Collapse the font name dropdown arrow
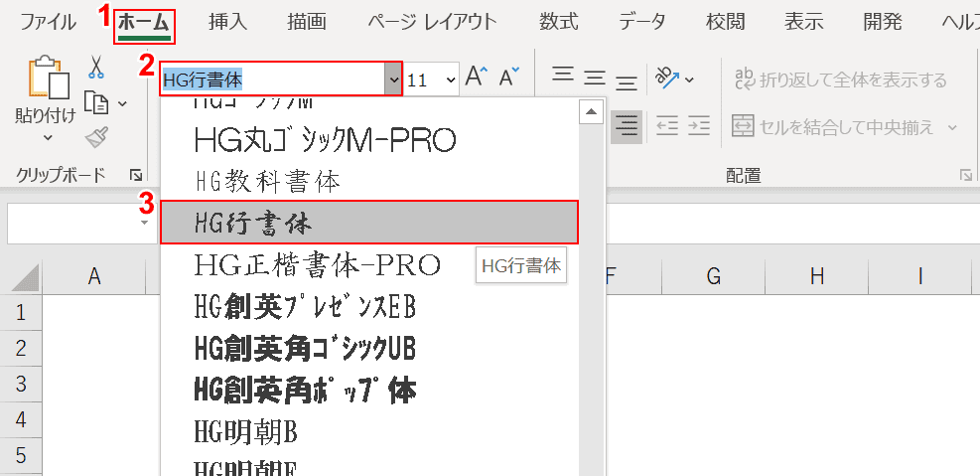The width and height of the screenshot is (980, 476). point(392,79)
